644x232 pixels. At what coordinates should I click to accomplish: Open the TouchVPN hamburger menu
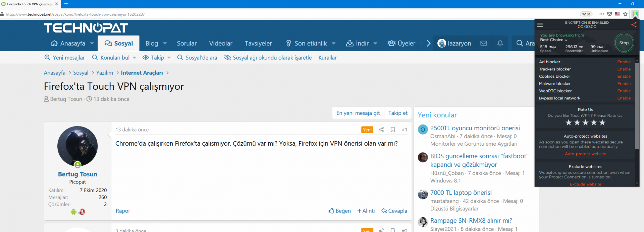coord(540,25)
